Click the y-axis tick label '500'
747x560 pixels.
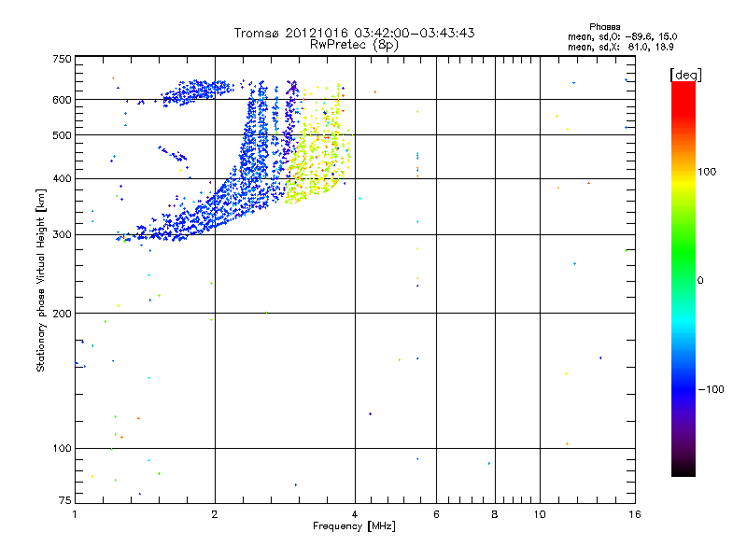tap(62, 135)
